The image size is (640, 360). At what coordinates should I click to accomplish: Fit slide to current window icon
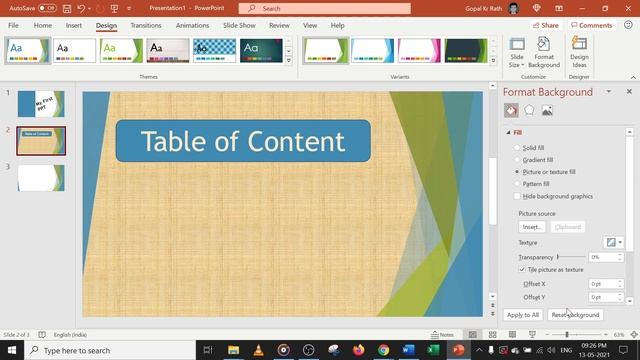click(634, 335)
